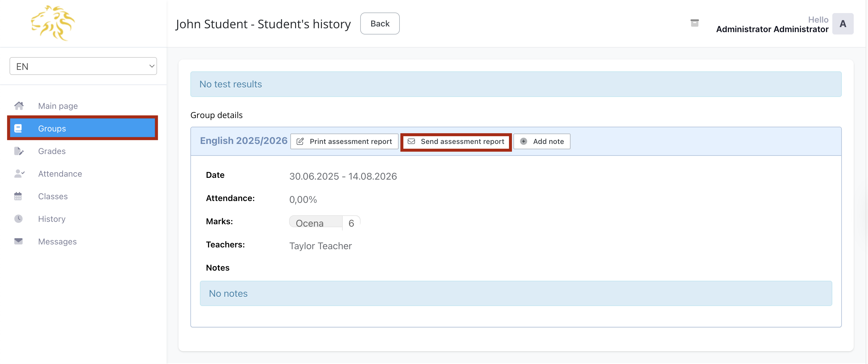Open the EN language dropdown
Screen dimensions: 868x364
tap(83, 66)
